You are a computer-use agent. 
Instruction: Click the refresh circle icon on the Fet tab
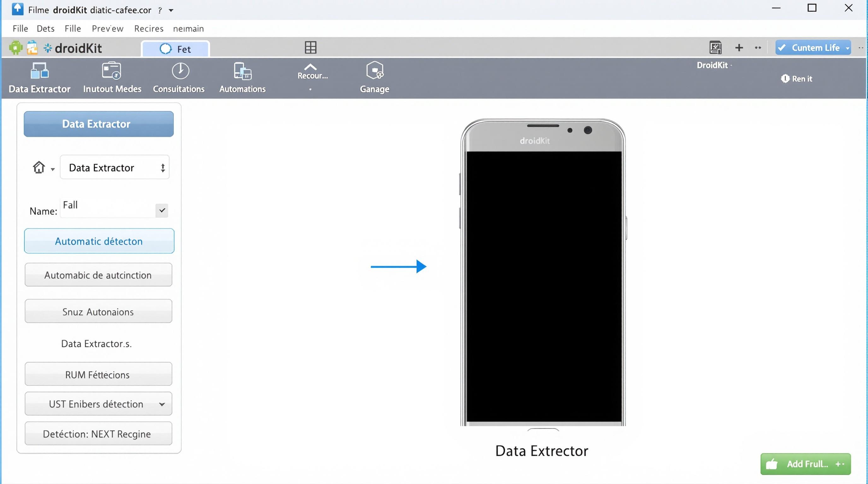(165, 49)
